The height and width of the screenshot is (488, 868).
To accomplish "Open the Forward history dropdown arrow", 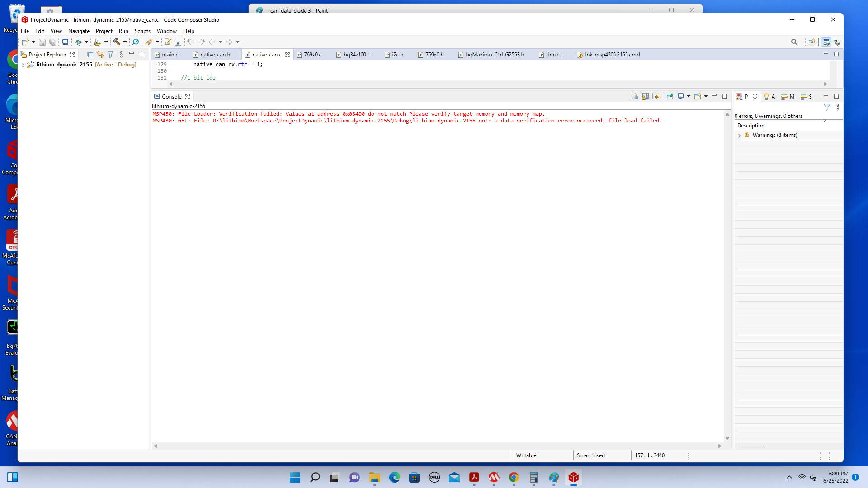I will [x=237, y=42].
